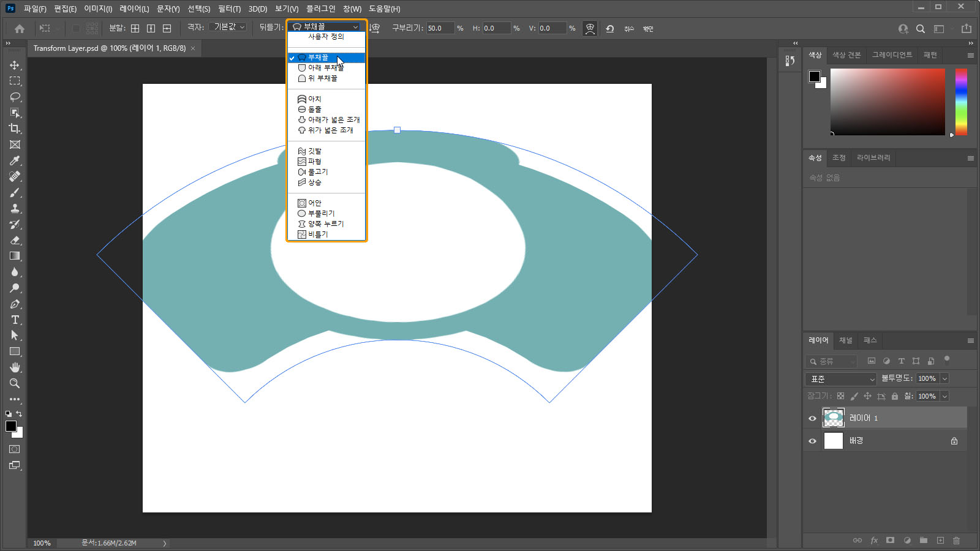Click the zoom level 100% field
The width and height of the screenshot is (980, 551).
coord(42,543)
